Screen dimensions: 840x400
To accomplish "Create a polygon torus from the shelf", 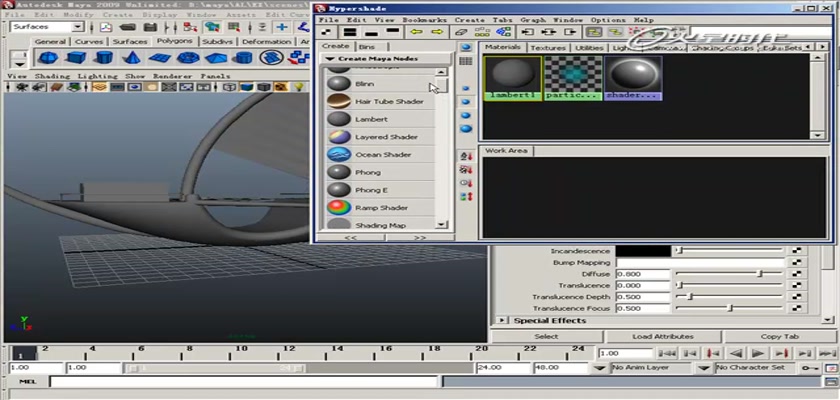I will pyautogui.click(x=188, y=57).
